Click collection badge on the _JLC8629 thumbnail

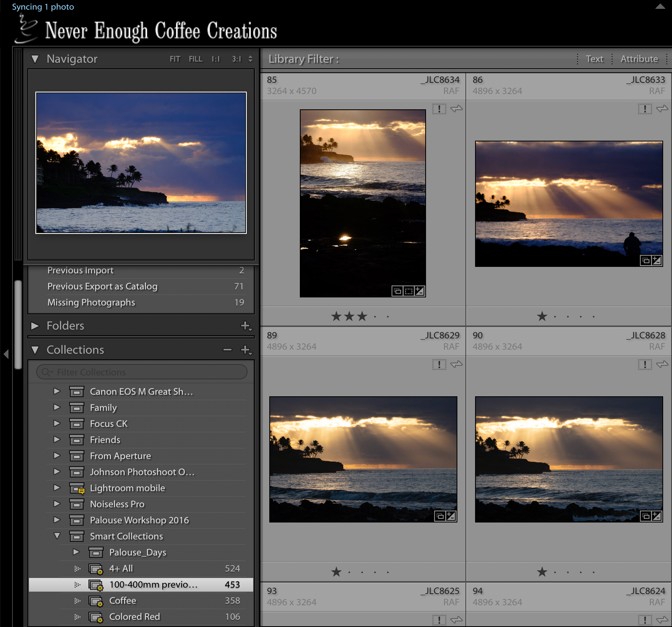point(440,516)
